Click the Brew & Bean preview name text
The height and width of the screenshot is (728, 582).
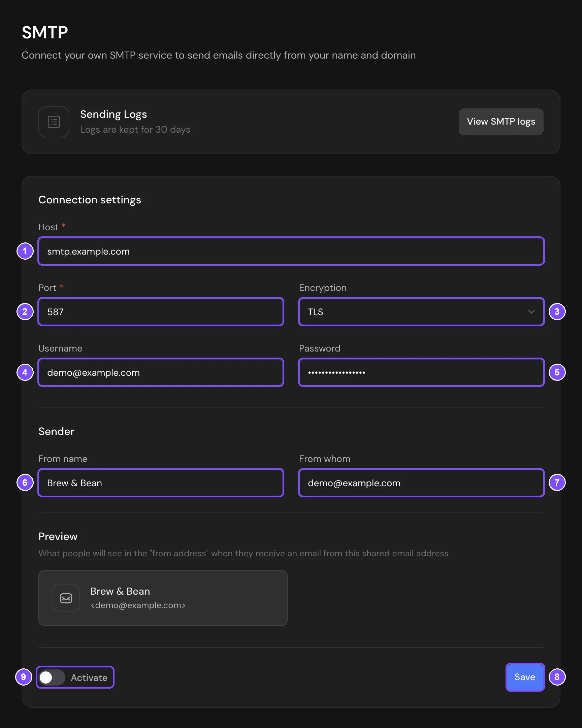coord(120,591)
